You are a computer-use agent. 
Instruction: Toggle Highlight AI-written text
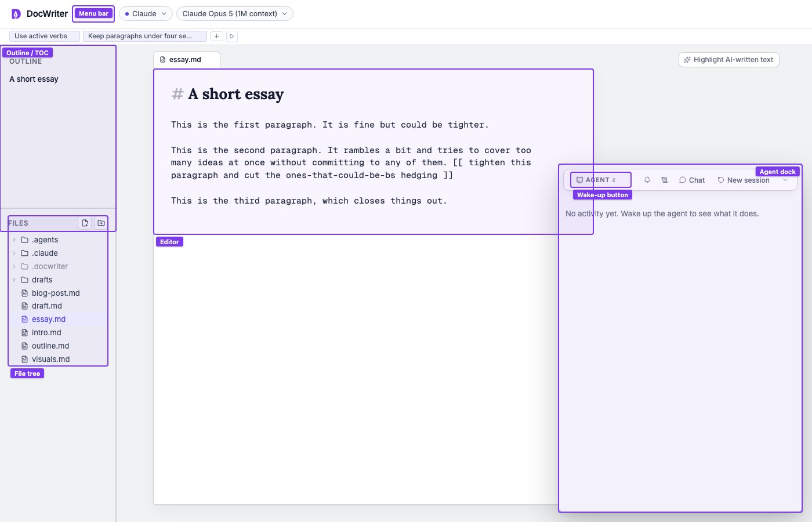coord(728,60)
